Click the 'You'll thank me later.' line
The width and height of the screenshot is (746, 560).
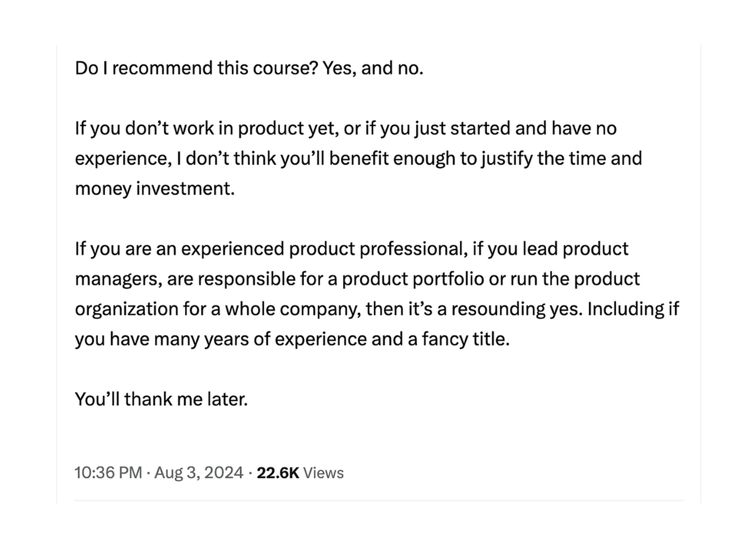(161, 399)
